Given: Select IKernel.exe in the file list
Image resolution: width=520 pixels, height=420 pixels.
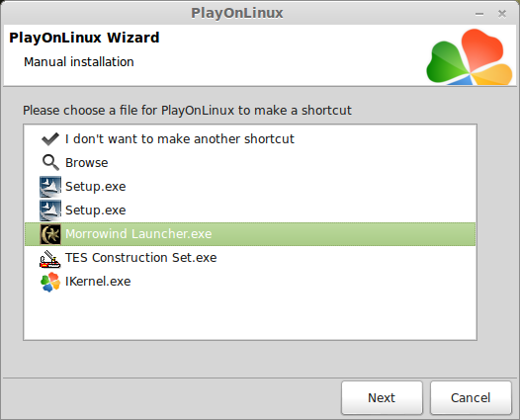Looking at the screenshot, I should tap(98, 282).
